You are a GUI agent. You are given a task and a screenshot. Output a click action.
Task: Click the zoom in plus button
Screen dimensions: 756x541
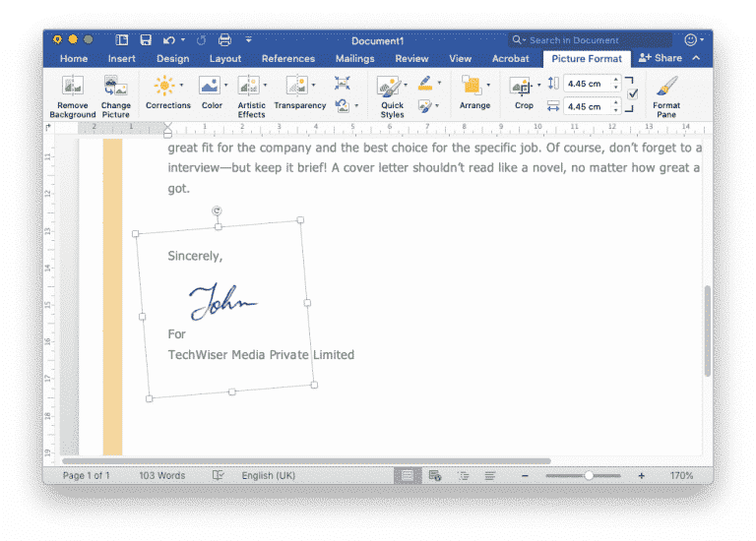pyautogui.click(x=641, y=476)
